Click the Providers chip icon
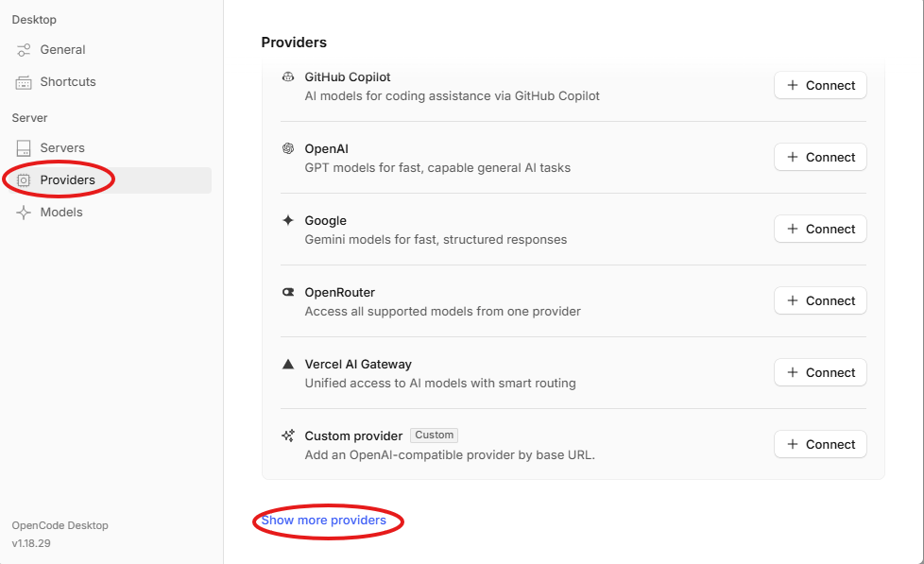The image size is (924, 564). point(24,180)
